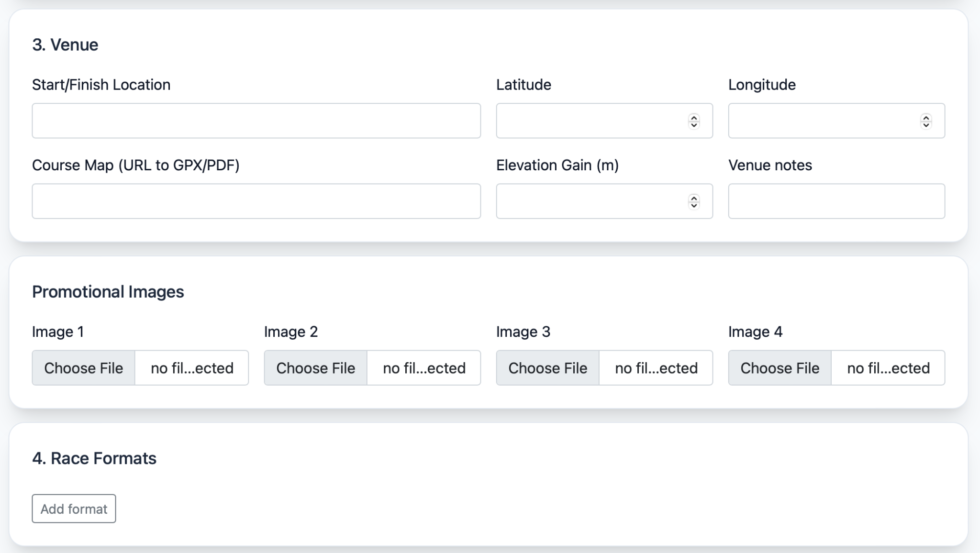Choose a file for Image 1
Image resolution: width=980 pixels, height=553 pixels.
[x=84, y=368]
